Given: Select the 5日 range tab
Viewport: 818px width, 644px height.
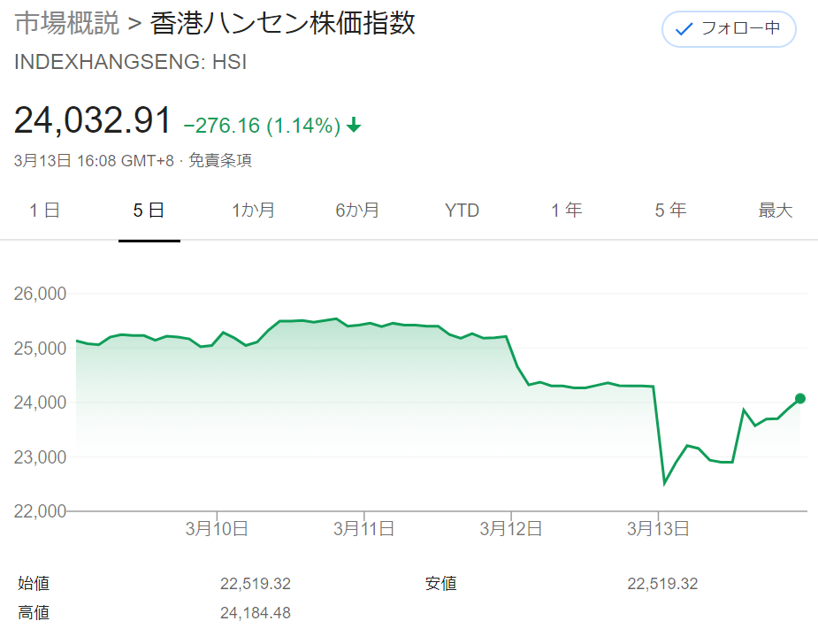Looking at the screenshot, I should [149, 211].
